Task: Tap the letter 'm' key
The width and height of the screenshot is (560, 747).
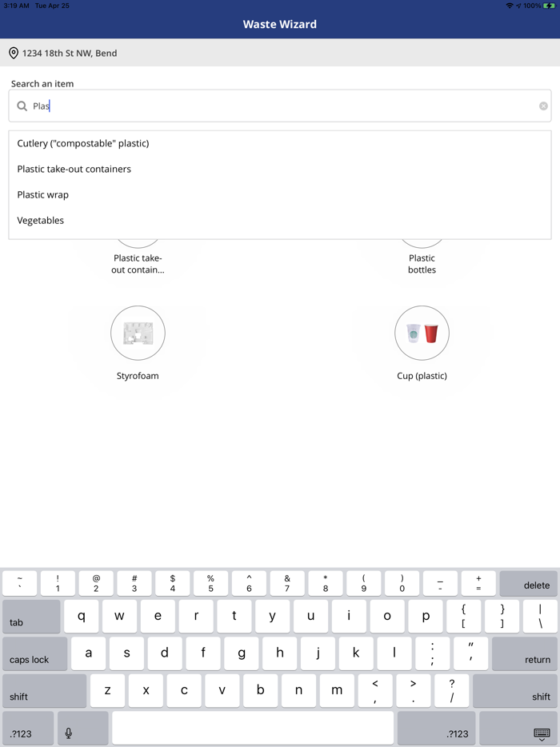Action: click(x=337, y=690)
